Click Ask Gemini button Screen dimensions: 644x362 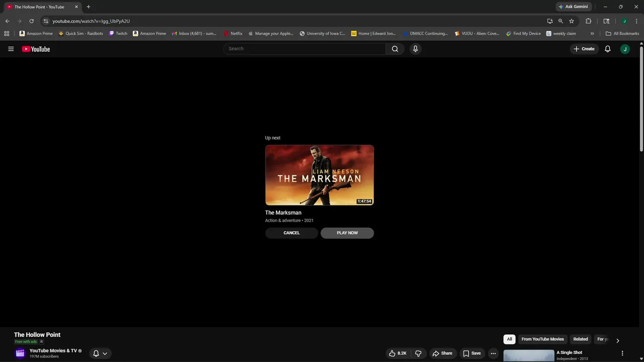pos(573,7)
